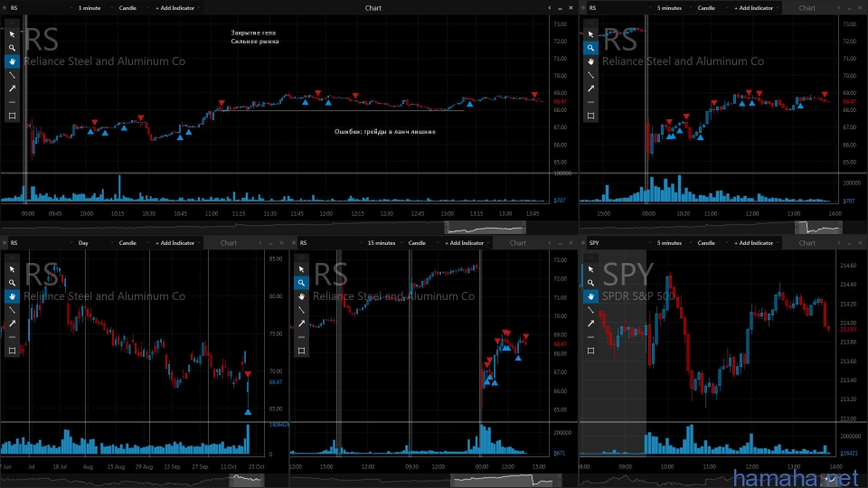868x488 pixels.
Task: Choose the trend line tool in the 1 minute chart
Action: (x=12, y=75)
